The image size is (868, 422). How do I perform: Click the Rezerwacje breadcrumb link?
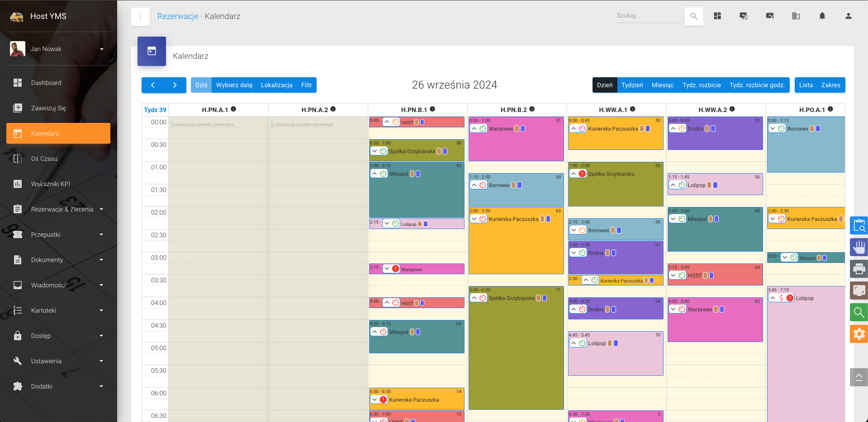(x=178, y=16)
